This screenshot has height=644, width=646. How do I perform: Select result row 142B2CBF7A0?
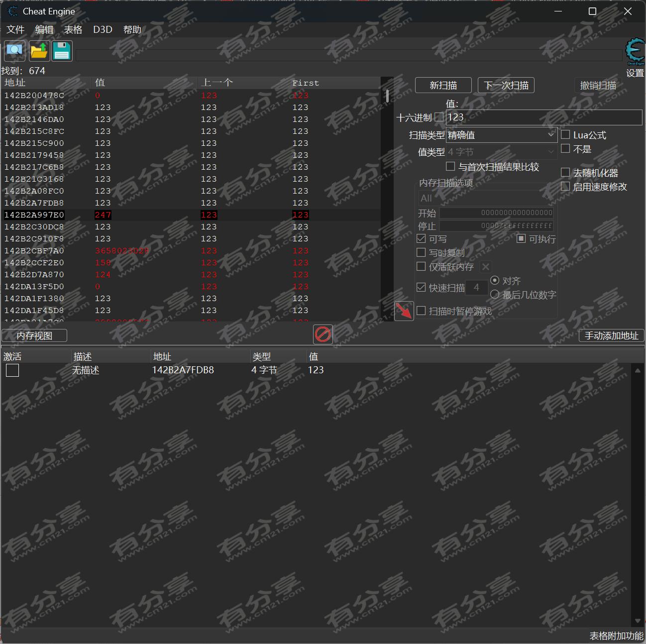(x=191, y=251)
